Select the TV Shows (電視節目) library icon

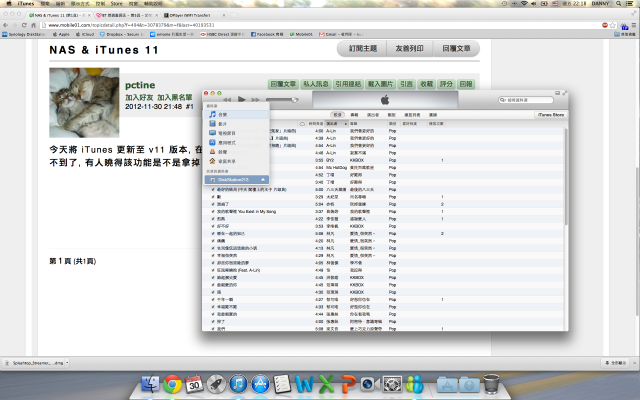[x=212, y=133]
